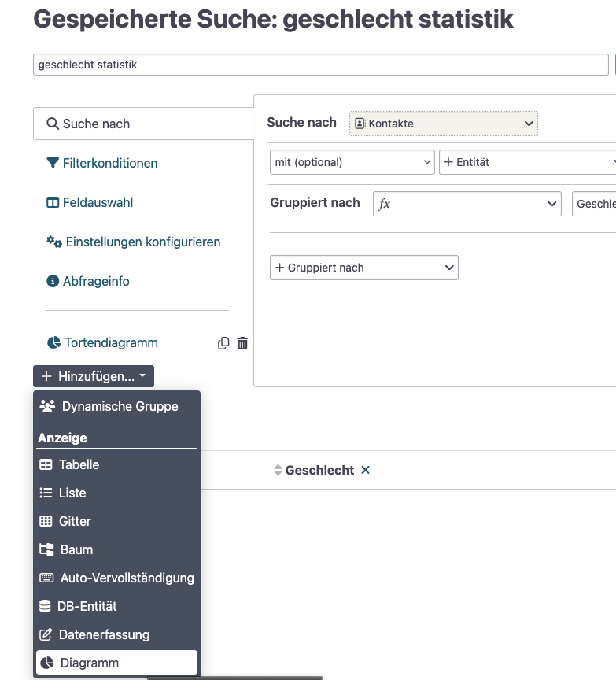
Task: Click the Feldauswahl table icon
Action: click(52, 202)
